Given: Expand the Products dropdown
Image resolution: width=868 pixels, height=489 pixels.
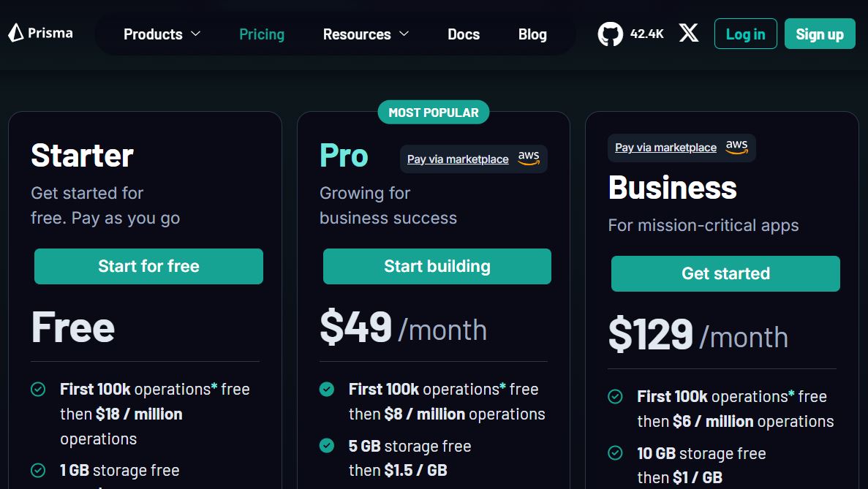Looking at the screenshot, I should (x=152, y=34).
